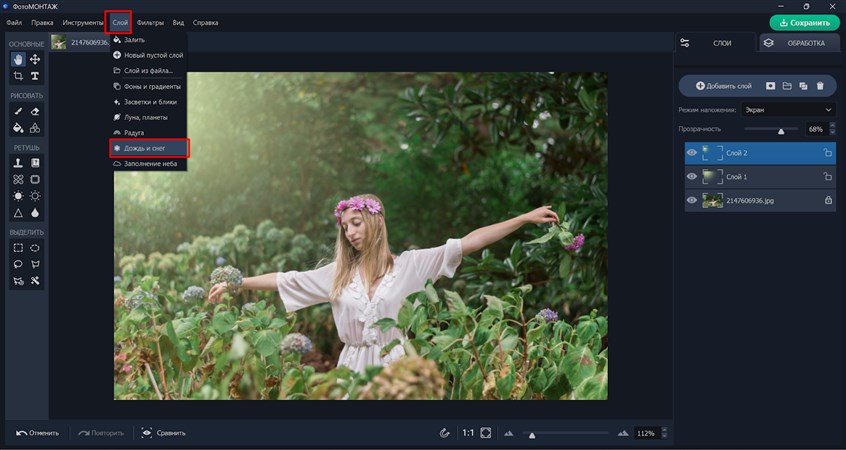Screen dimensions: 846x450
Task: Select the Crop tool in the toolbar
Action: 18,76
